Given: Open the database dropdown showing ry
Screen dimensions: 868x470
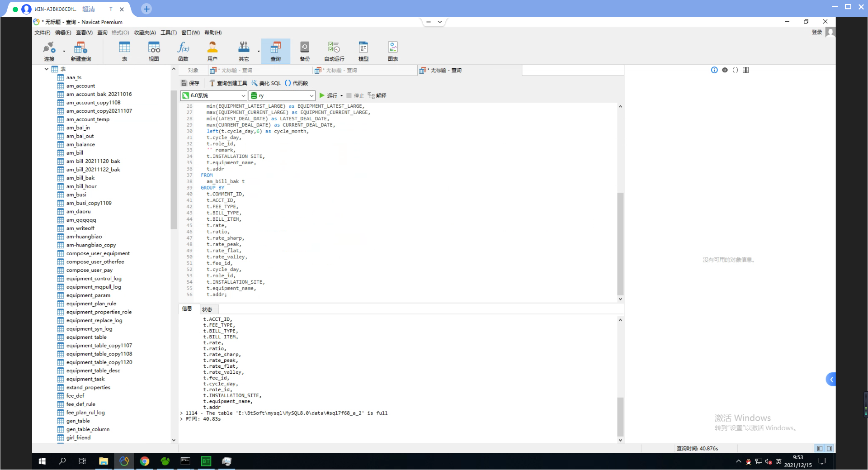Looking at the screenshot, I should point(282,95).
